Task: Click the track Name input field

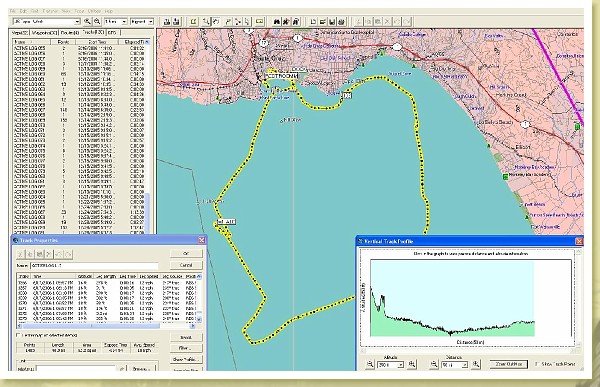Action: click(94, 265)
